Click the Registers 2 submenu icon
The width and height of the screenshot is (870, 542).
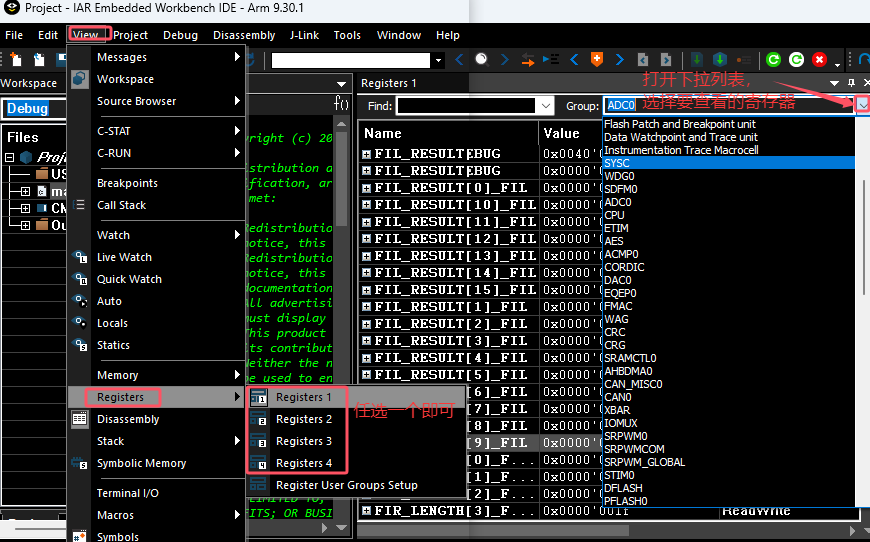[259, 419]
